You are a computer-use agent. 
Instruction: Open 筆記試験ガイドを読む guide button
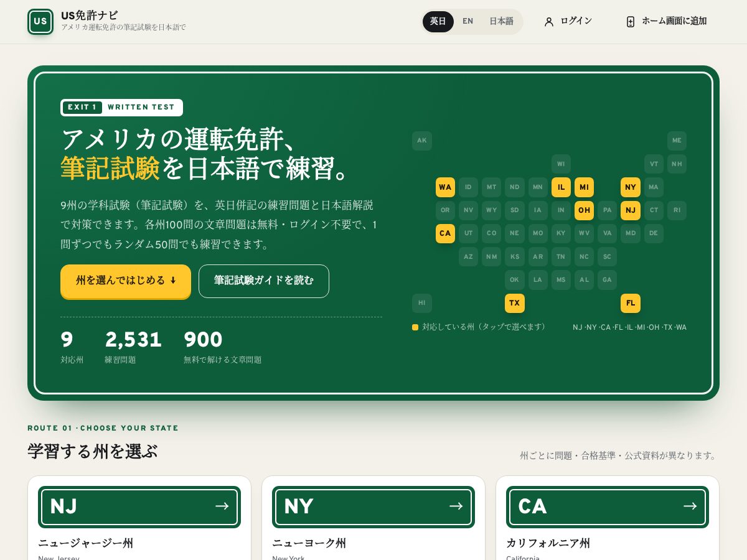[264, 281]
